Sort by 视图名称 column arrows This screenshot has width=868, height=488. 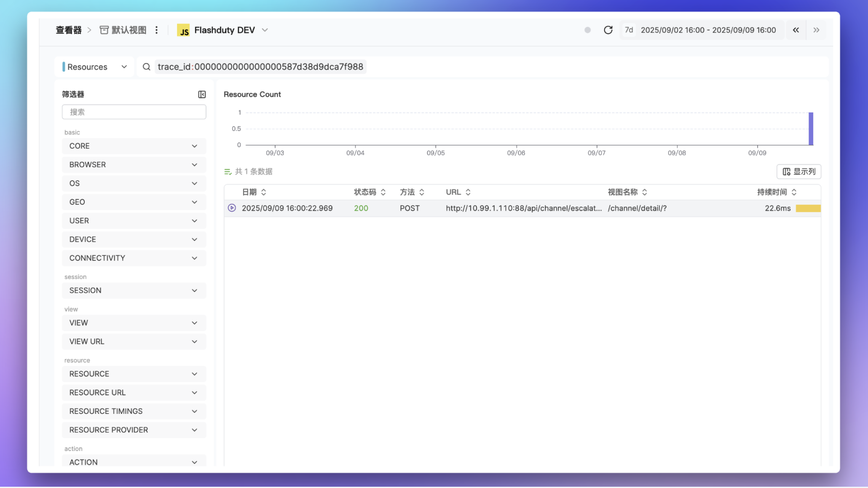pos(645,192)
